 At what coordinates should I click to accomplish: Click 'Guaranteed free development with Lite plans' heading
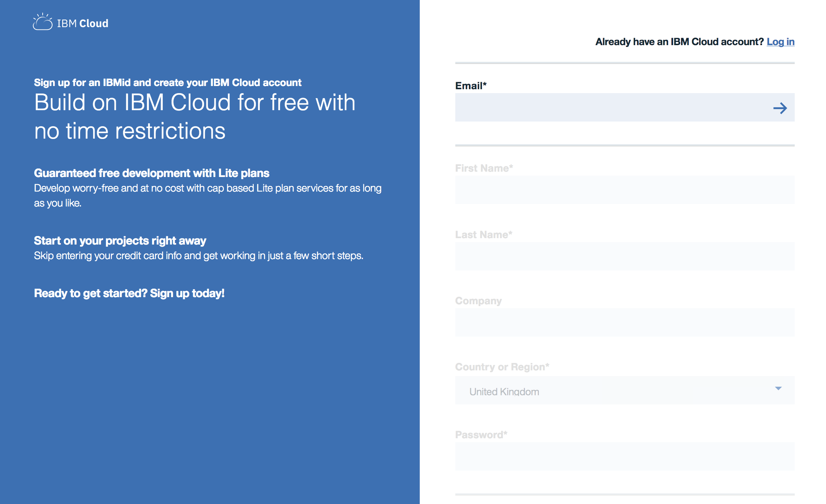(151, 173)
